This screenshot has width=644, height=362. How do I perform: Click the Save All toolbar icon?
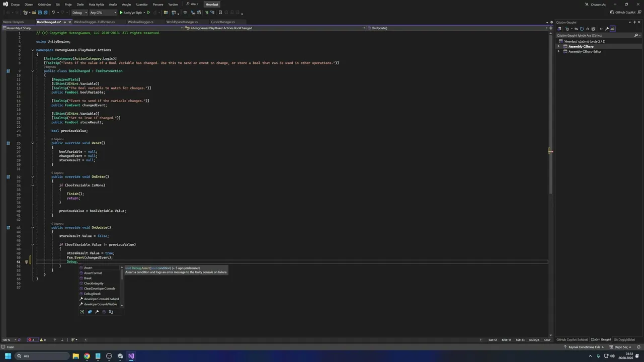(45, 13)
